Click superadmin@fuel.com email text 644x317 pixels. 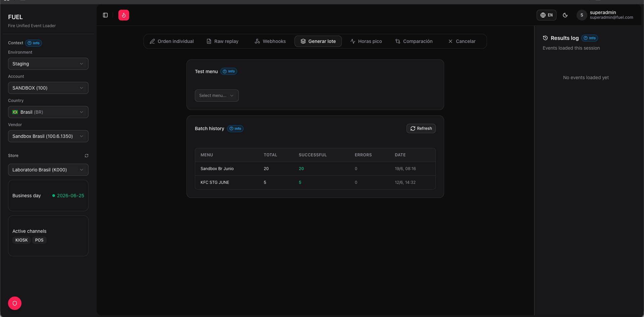point(611,17)
